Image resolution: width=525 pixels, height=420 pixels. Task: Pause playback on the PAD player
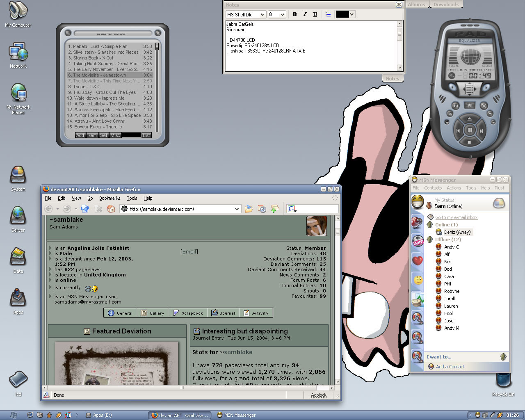pyautogui.click(x=470, y=130)
